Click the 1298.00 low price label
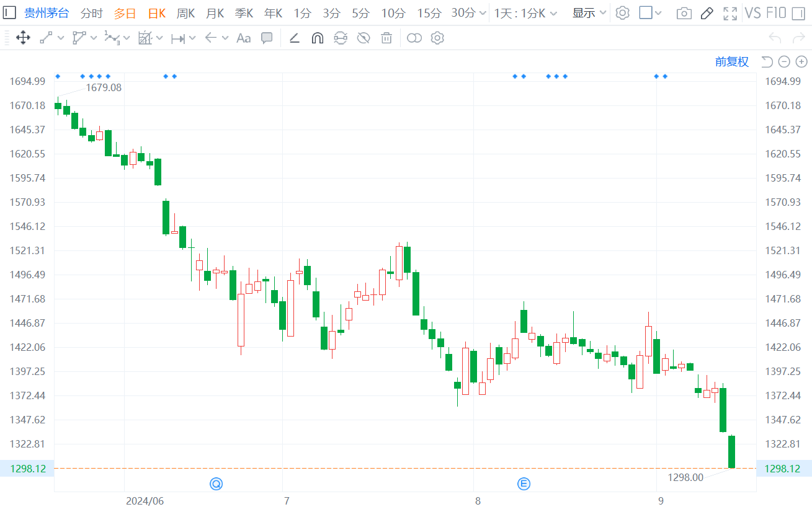Viewport: 812px width, 512px height. 685,477
